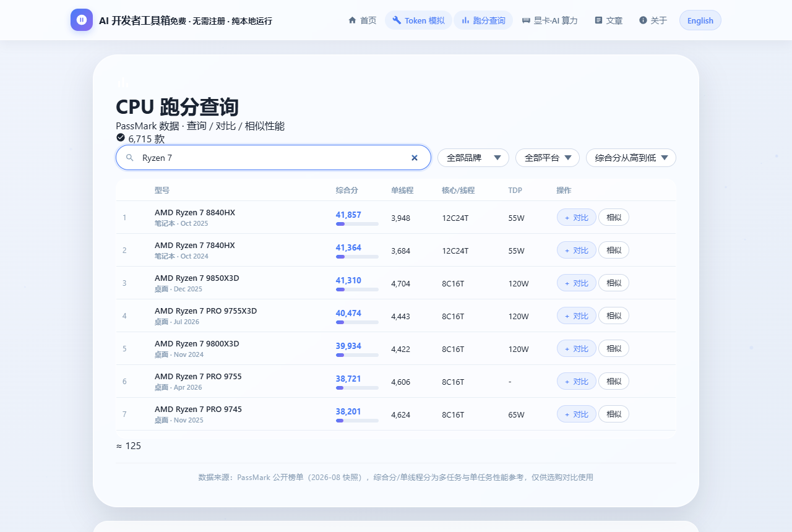The width and height of the screenshot is (792, 532).
Task: Click the 型号 column header
Action: (162, 190)
